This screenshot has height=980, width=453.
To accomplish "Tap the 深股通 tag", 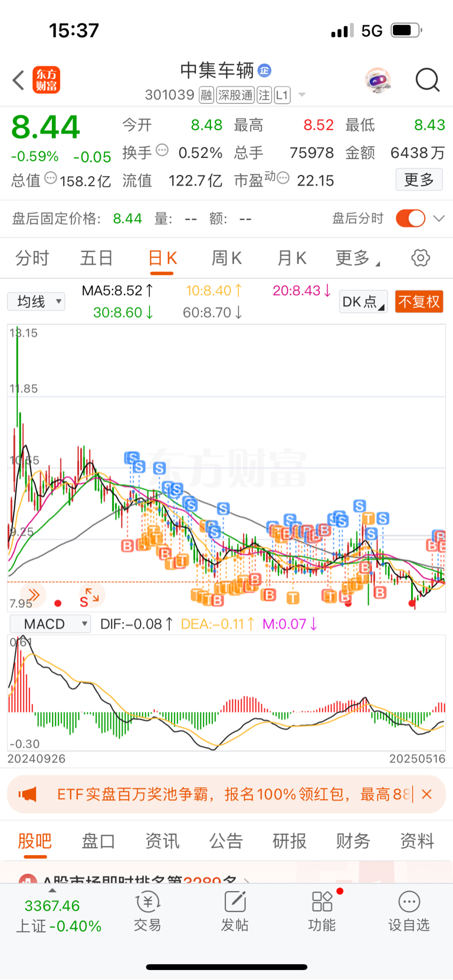I will point(235,95).
